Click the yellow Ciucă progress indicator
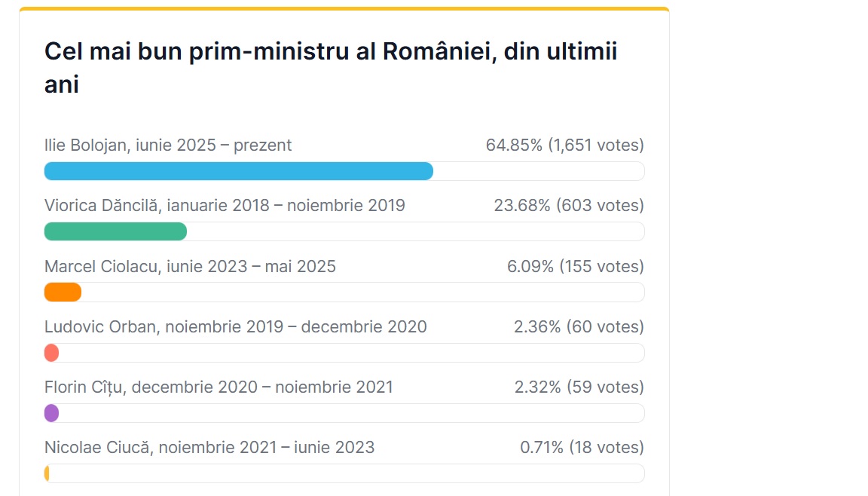868x496 pixels. point(47,473)
